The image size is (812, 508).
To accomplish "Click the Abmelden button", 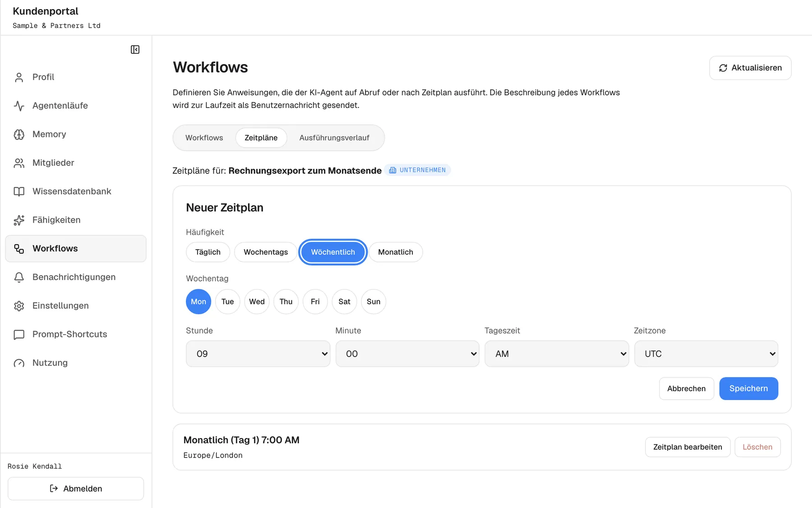I will tap(76, 489).
